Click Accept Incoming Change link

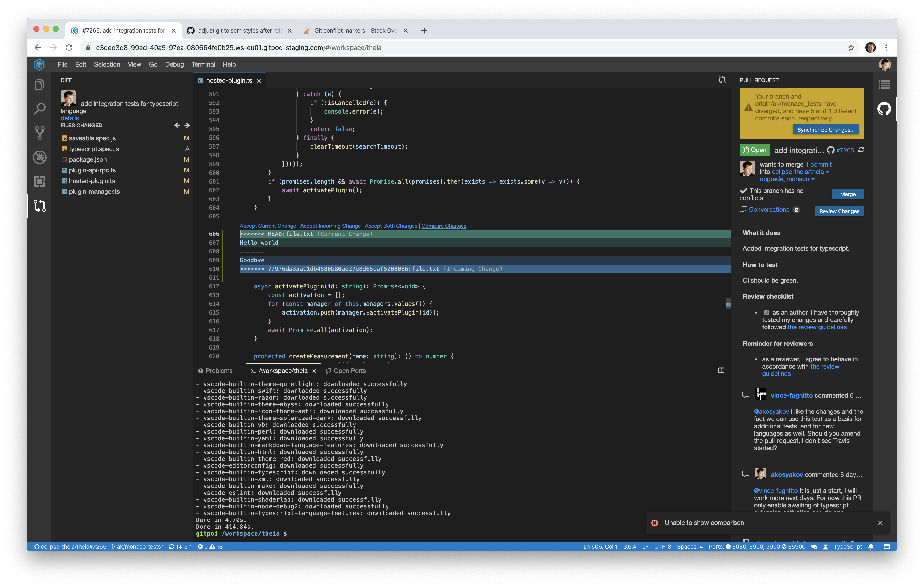(x=330, y=226)
